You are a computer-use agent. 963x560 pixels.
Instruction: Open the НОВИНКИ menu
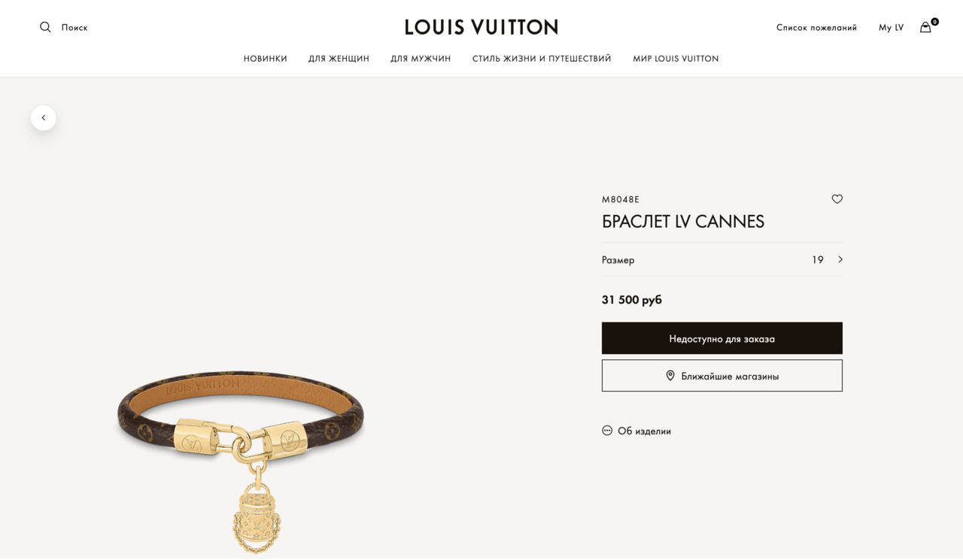point(266,59)
